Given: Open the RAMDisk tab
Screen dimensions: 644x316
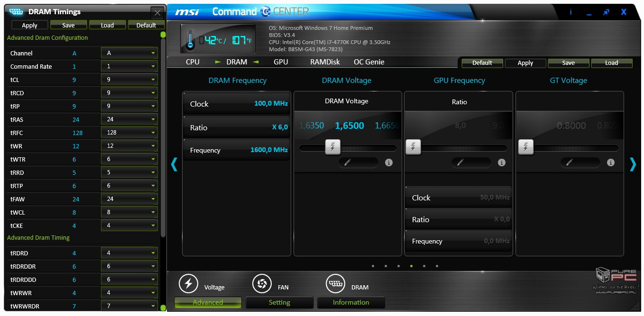Looking at the screenshot, I should point(325,62).
